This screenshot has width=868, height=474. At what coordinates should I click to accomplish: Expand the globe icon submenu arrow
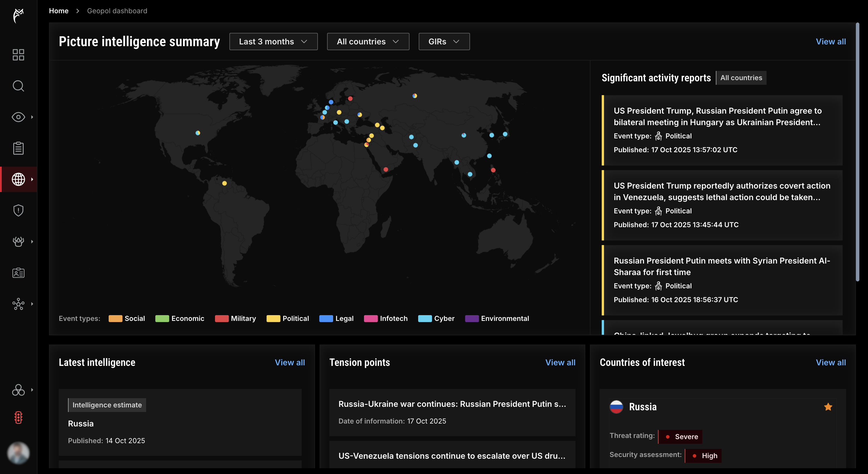[32, 179]
